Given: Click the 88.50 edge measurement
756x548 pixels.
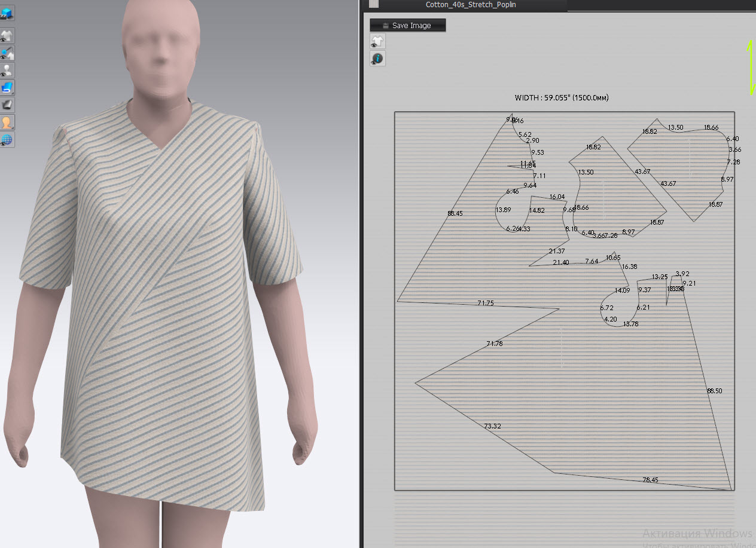Looking at the screenshot, I should pyautogui.click(x=714, y=391).
